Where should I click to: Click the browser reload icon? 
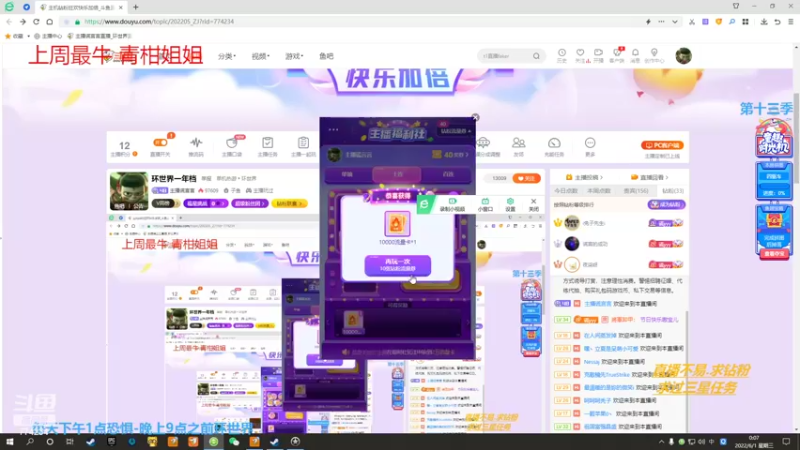(x=36, y=21)
